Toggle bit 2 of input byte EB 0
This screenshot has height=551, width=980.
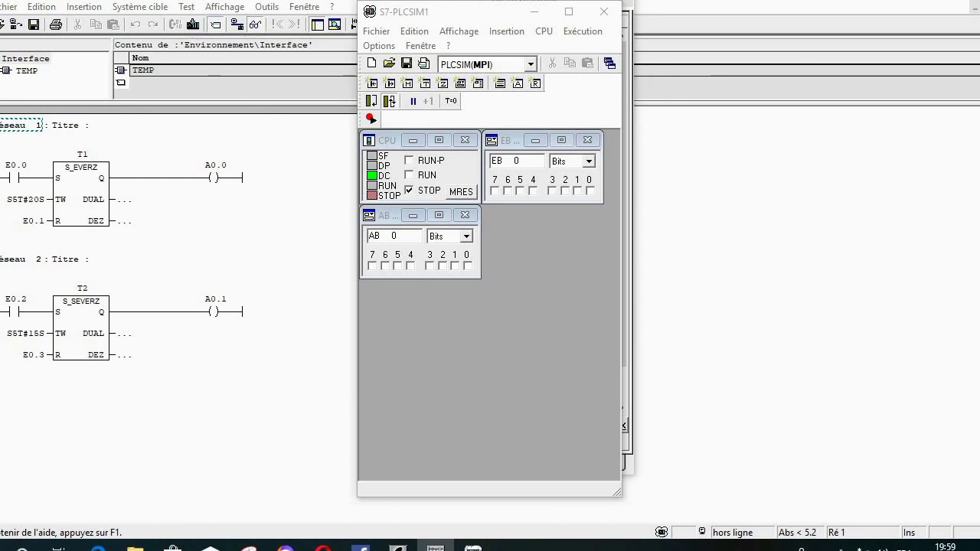click(x=565, y=191)
